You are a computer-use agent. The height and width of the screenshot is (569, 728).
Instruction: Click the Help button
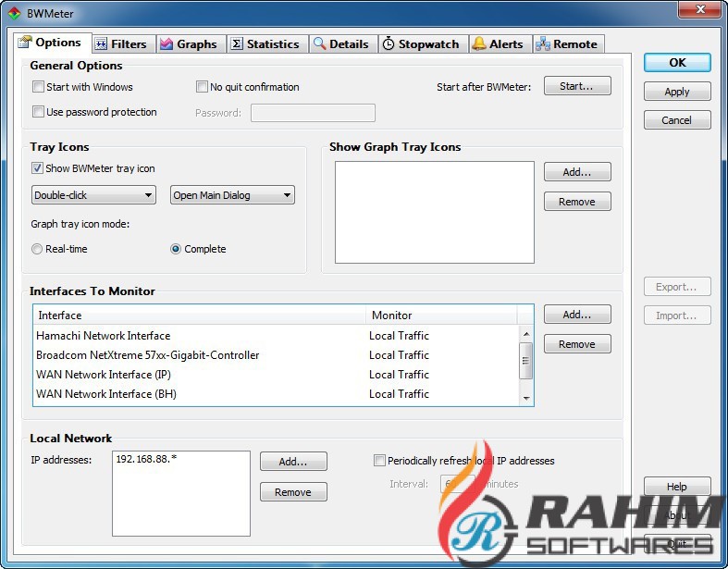point(677,487)
